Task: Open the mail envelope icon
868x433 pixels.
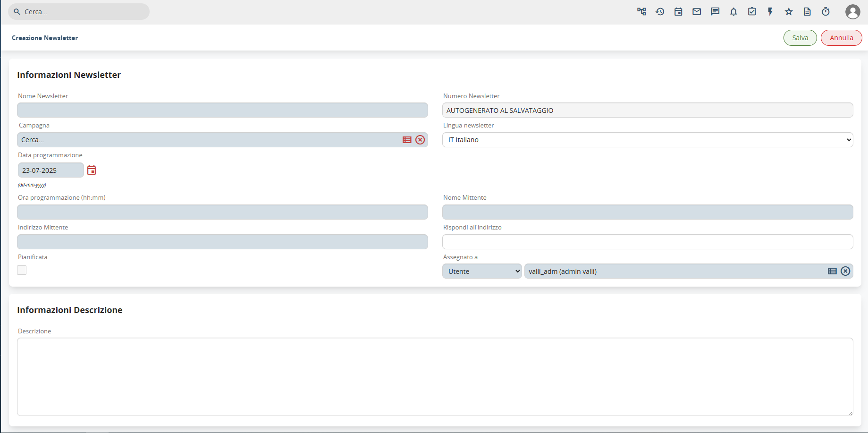Action: click(x=697, y=12)
